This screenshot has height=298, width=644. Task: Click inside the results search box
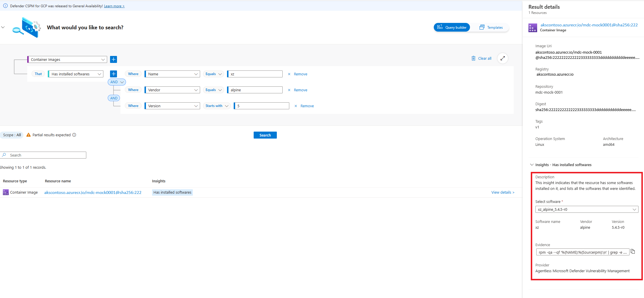(x=43, y=155)
